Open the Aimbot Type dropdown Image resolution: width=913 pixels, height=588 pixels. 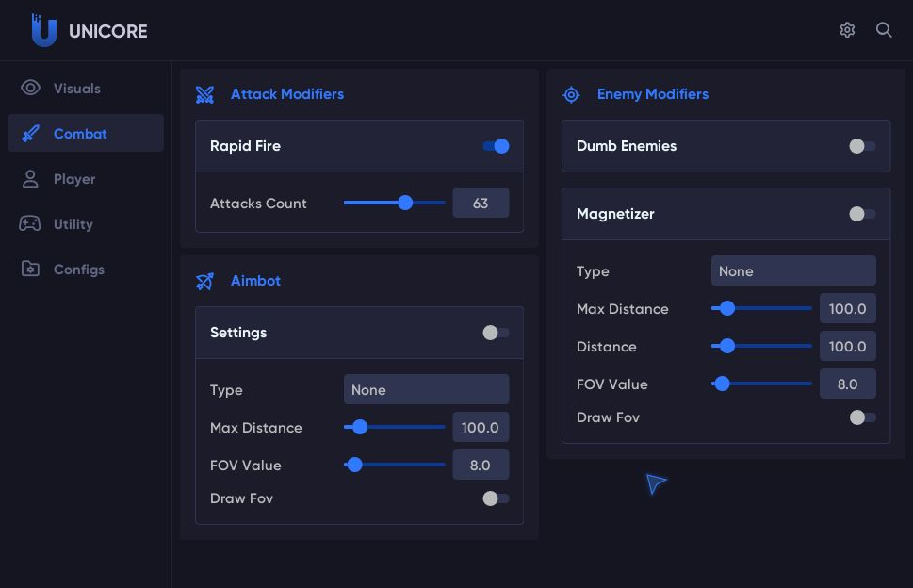pos(426,389)
